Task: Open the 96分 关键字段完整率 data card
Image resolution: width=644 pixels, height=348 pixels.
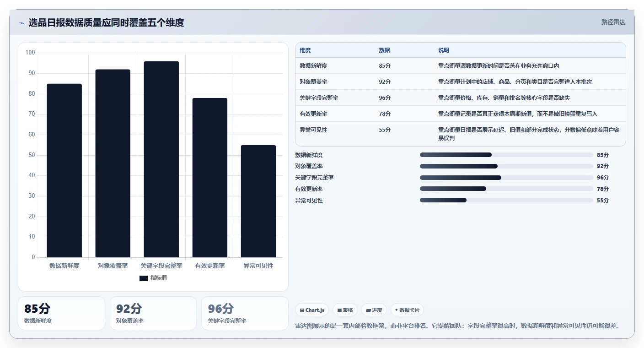Action: 245,313
